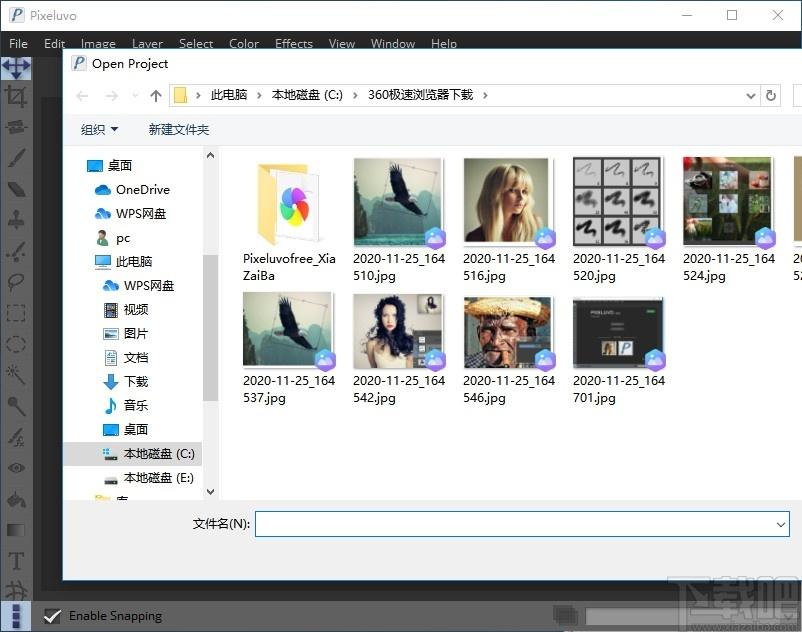Go up one folder level
802x632 pixels.
pyautogui.click(x=156, y=96)
